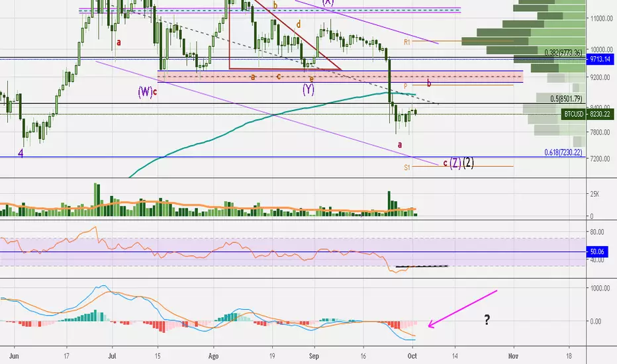Click the 0.382(9773.36) Fibonacci label
Screen dimensions: 617x364
[x=563, y=53]
